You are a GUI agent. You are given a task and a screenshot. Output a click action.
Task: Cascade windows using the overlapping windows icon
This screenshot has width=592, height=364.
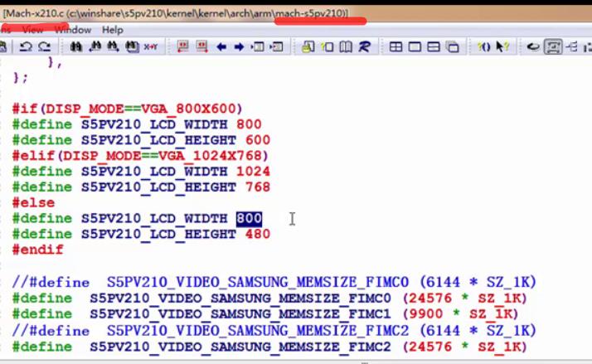click(453, 46)
